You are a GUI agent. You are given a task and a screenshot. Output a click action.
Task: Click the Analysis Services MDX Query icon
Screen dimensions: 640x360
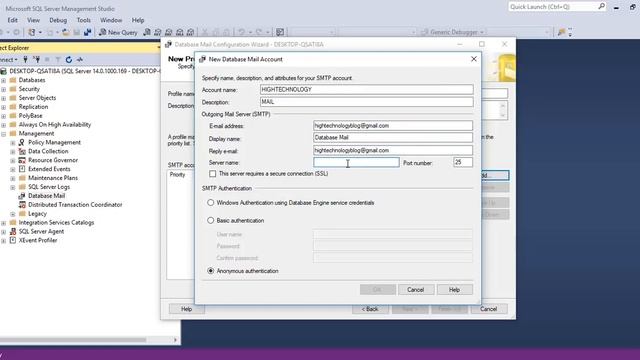158,32
